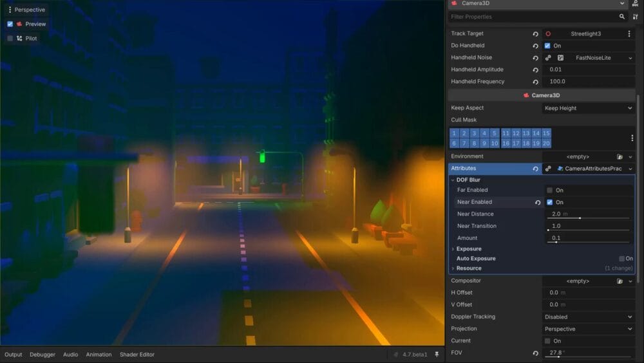The width and height of the screenshot is (644, 363).
Task: Open the Output bottom panel
Action: [13, 355]
